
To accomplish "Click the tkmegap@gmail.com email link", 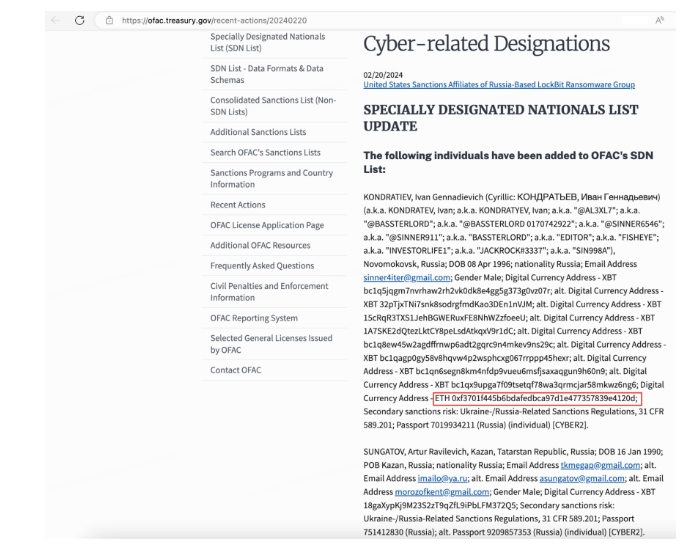I will 600,465.
